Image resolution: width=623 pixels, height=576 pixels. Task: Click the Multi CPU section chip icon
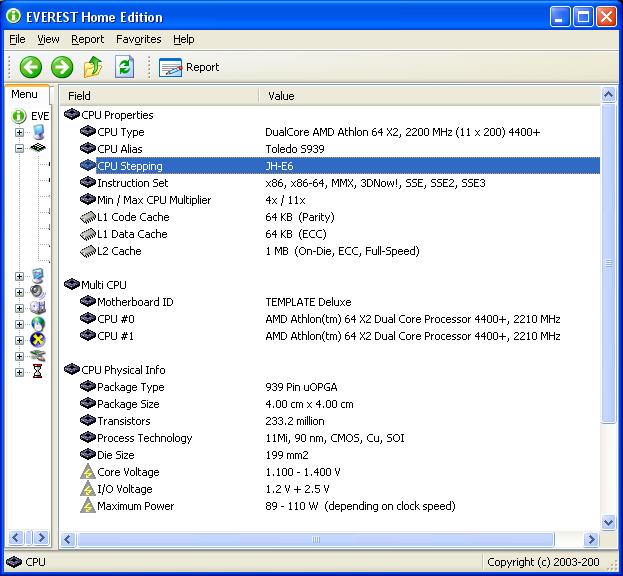[72, 284]
